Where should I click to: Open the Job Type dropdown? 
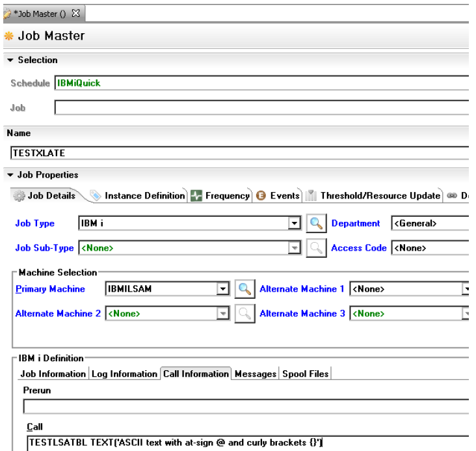pos(294,223)
